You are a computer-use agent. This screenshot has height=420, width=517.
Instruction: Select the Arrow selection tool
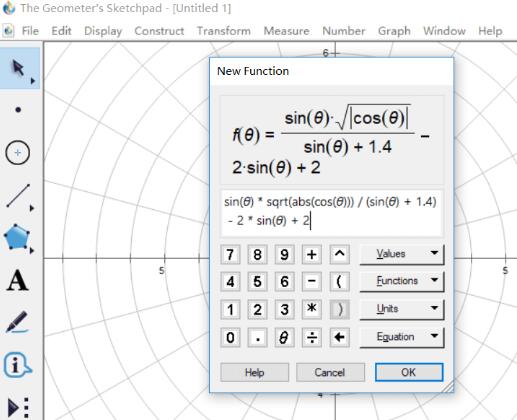click(19, 68)
